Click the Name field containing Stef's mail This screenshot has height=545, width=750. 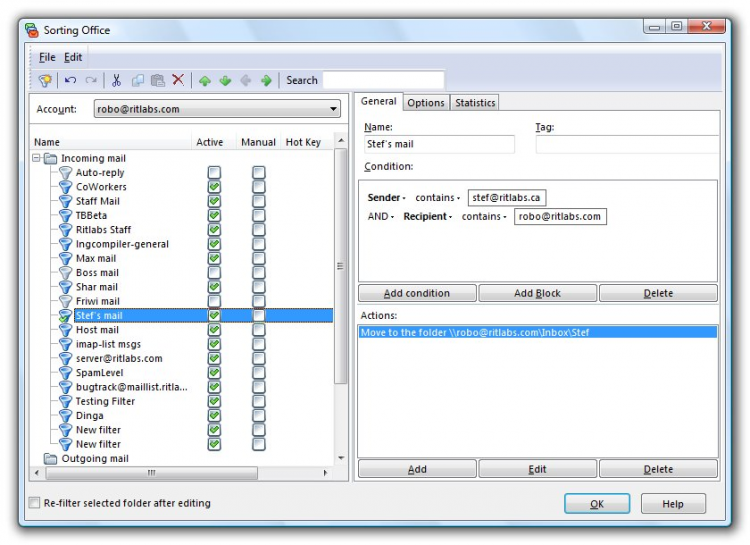(x=439, y=144)
